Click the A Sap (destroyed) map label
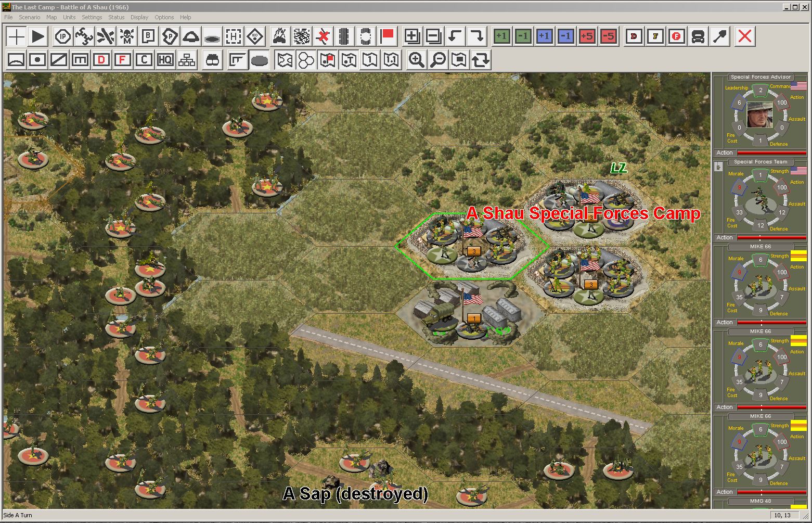812x523 pixels. pos(355,493)
